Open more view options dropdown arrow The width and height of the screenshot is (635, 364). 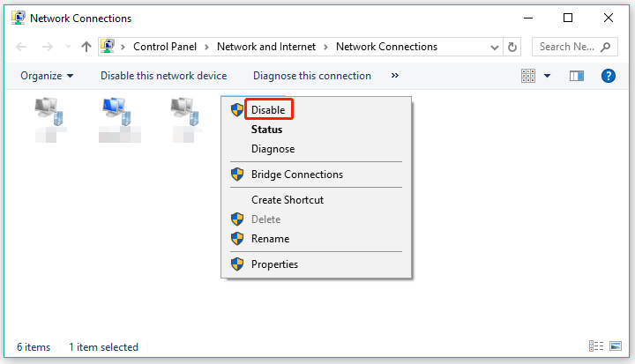pos(547,76)
